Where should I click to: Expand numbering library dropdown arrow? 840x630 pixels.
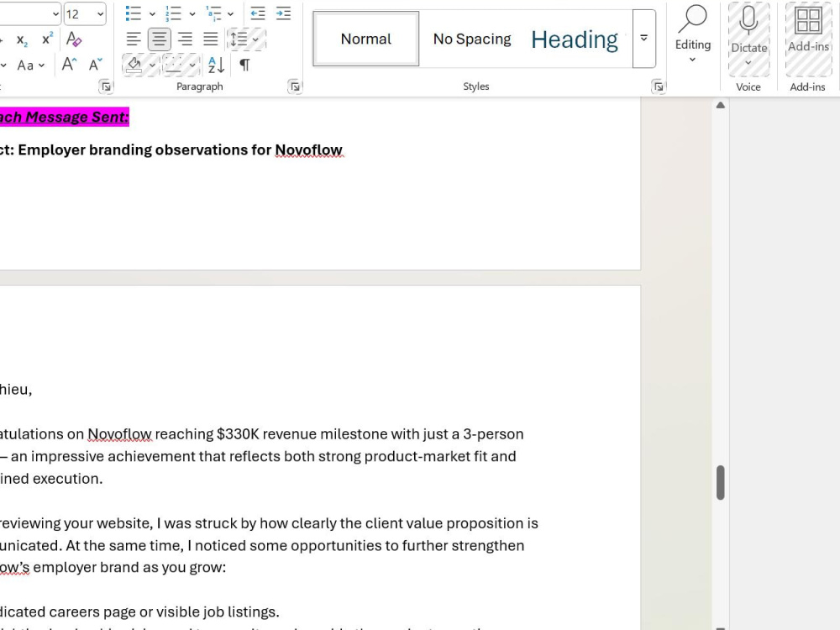192,14
